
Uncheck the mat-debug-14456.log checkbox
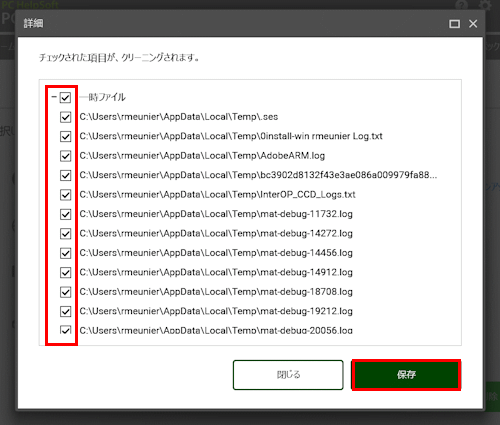pos(65,253)
